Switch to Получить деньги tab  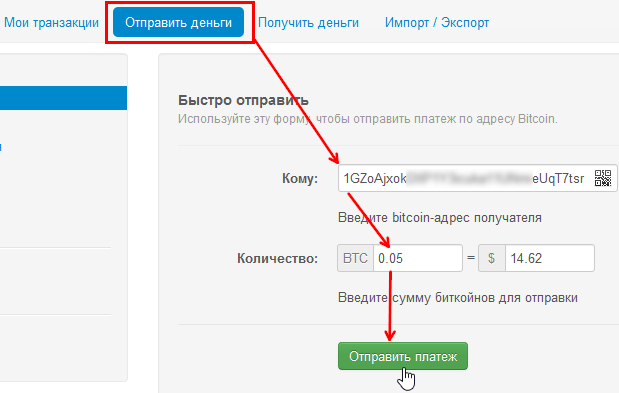(308, 23)
